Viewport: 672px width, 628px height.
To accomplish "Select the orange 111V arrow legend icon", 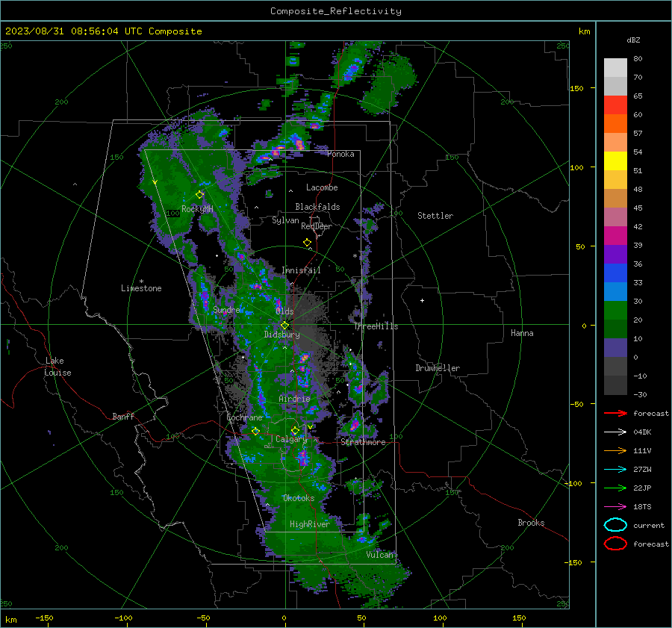I will tap(615, 450).
